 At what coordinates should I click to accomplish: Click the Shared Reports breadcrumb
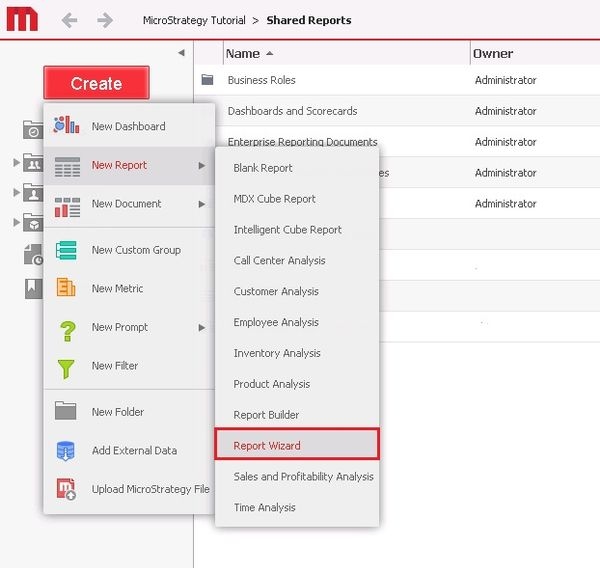click(x=309, y=20)
